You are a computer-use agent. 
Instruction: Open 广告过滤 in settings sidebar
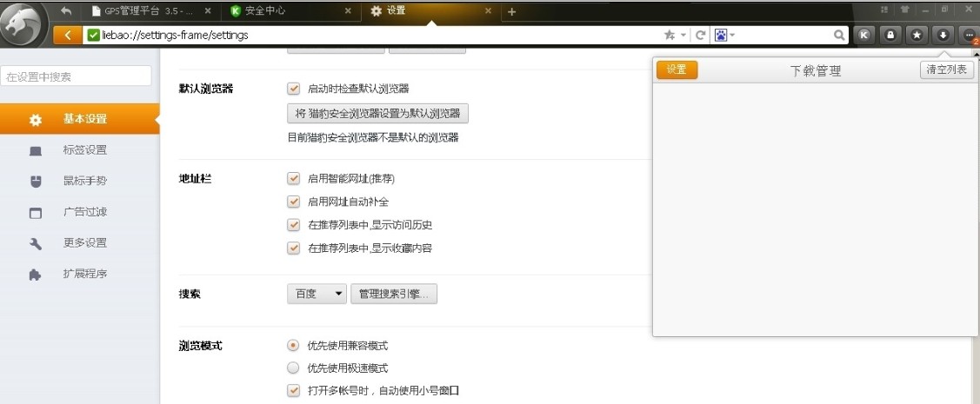84,212
